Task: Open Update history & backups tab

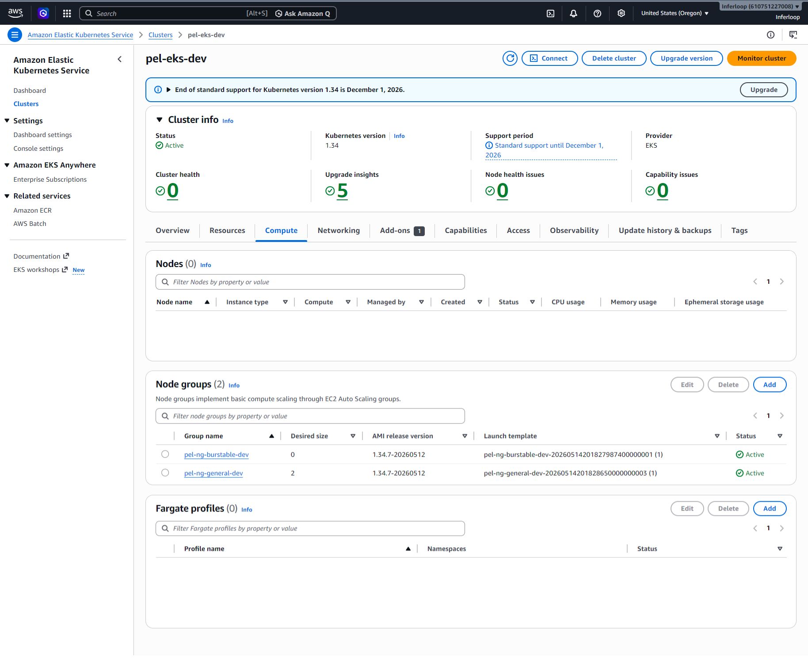Action: point(665,230)
